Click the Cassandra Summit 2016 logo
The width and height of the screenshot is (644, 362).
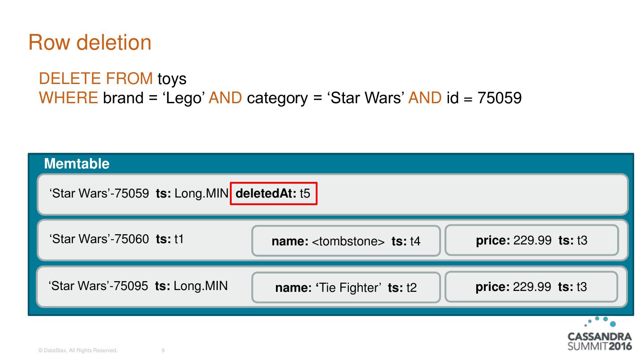(599, 335)
